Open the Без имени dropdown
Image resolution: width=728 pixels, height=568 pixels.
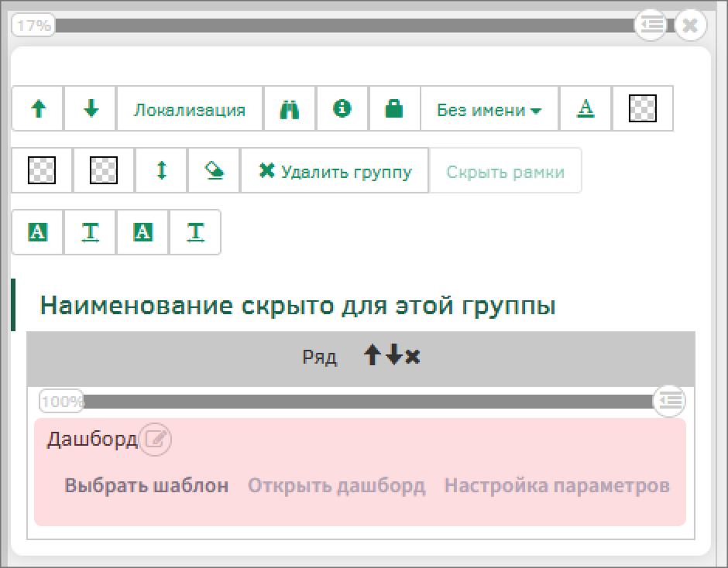click(x=489, y=108)
